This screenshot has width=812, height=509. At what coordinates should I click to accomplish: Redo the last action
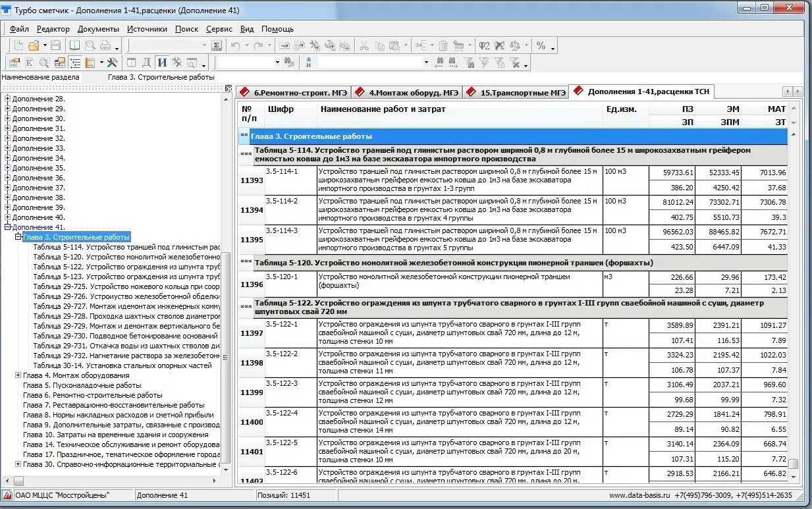(x=258, y=45)
